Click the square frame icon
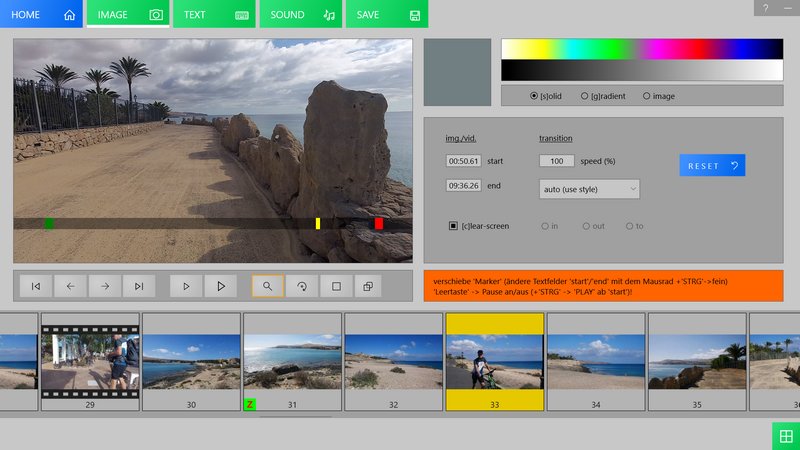800x450 pixels. [336, 286]
